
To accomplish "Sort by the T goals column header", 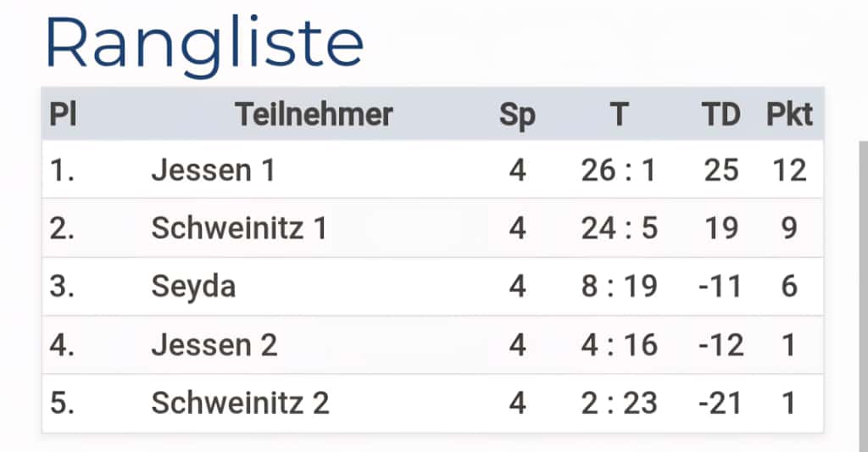I will (620, 114).
